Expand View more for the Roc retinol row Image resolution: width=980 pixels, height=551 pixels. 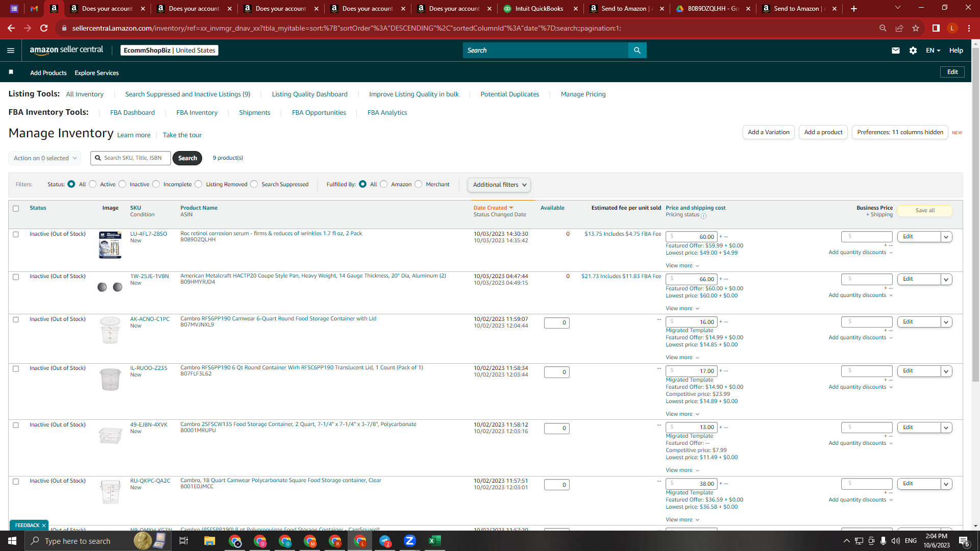pos(682,266)
